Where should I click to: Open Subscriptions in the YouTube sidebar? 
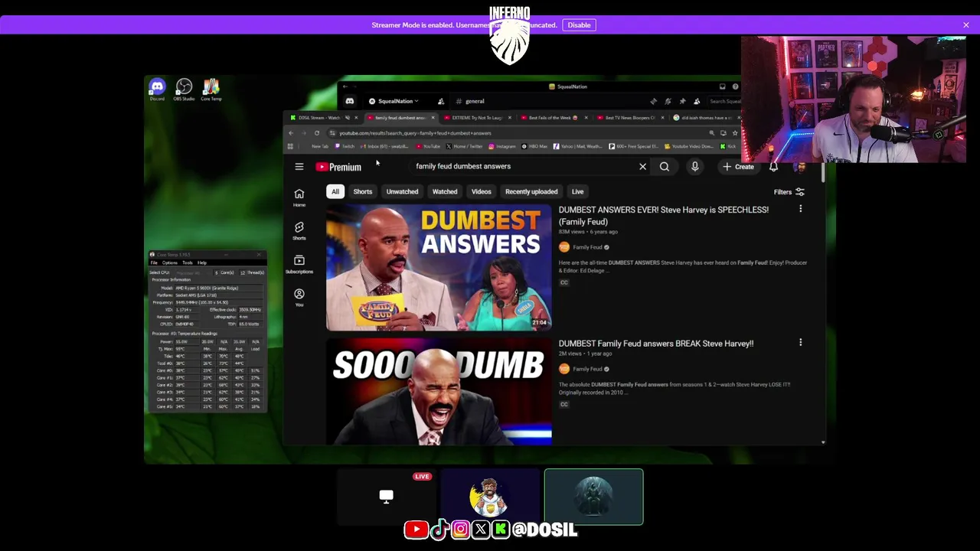299,264
